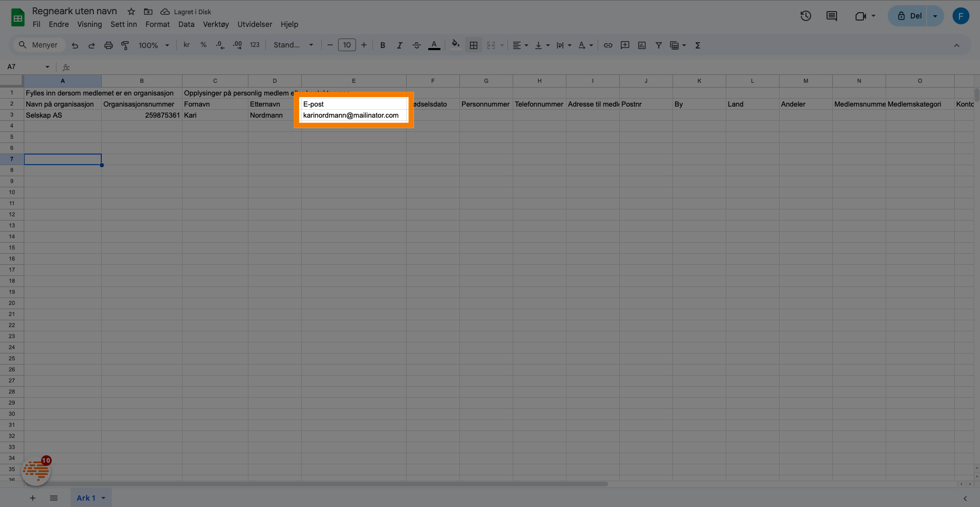The height and width of the screenshot is (507, 980).
Task: Toggle italic formatting
Action: (x=400, y=45)
